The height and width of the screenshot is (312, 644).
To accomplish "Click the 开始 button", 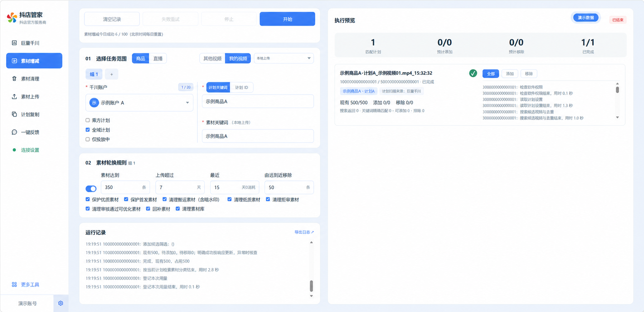I will pyautogui.click(x=287, y=19).
